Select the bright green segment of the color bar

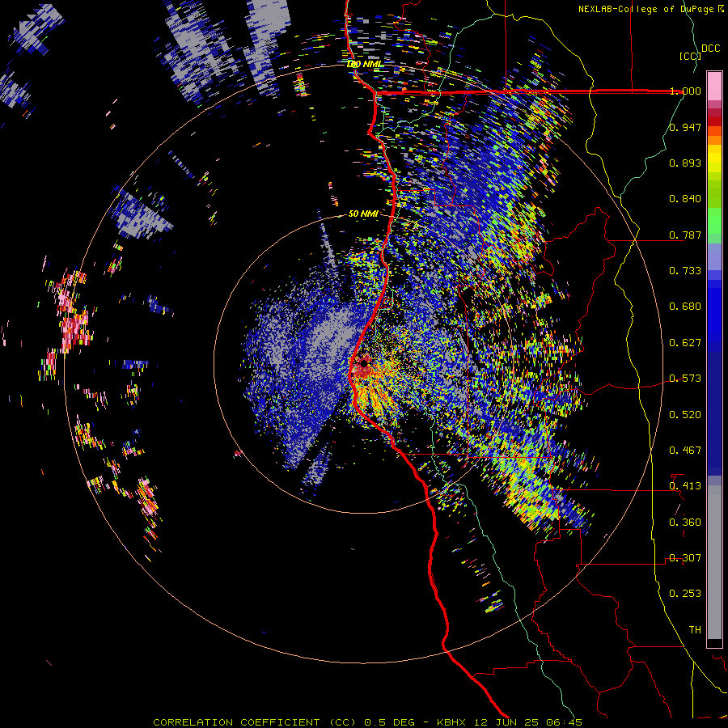pyautogui.click(x=714, y=221)
